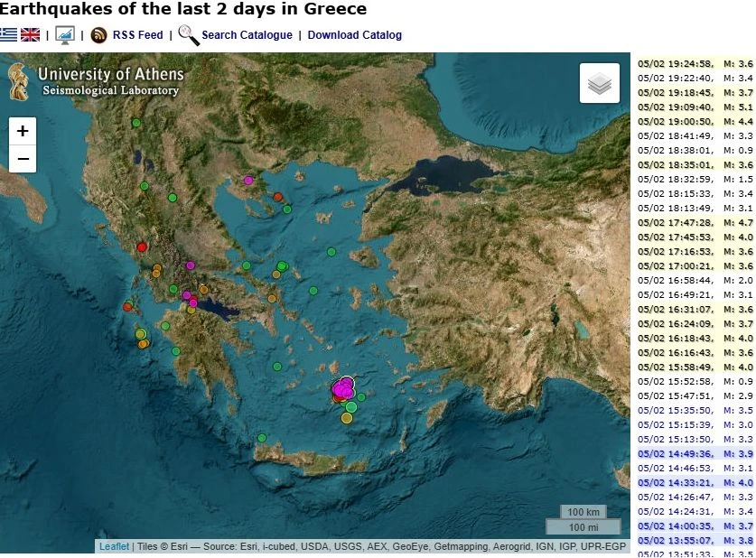Viewport: 756px width, 558px height.
Task: Zoom in the map with plus button
Action: [23, 131]
